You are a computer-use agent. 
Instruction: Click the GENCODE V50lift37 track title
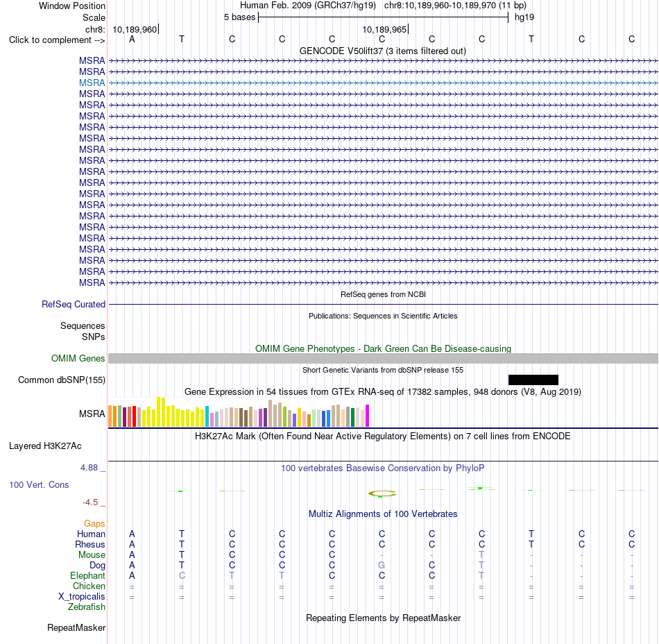click(x=382, y=51)
